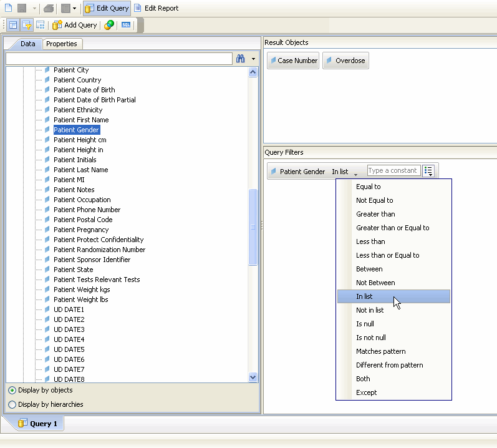Click the 'Type a constant' input field
This screenshot has width=497, height=448.
pos(393,170)
